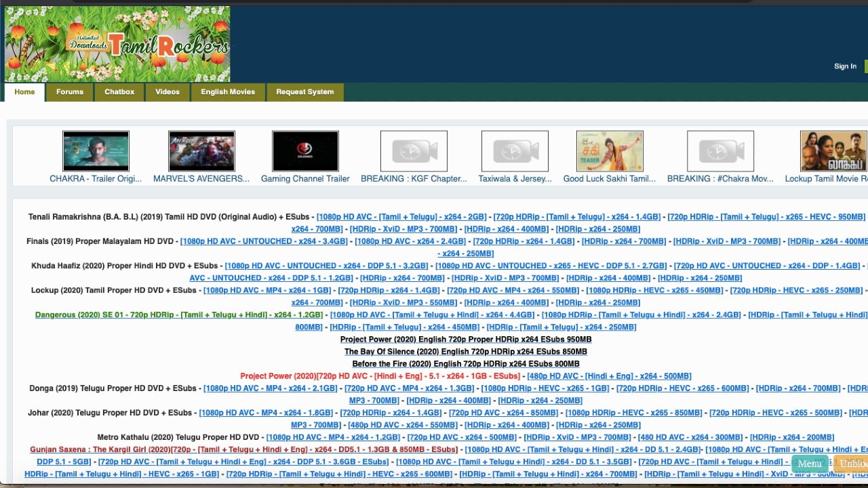Open the Home tab

pos(24,92)
